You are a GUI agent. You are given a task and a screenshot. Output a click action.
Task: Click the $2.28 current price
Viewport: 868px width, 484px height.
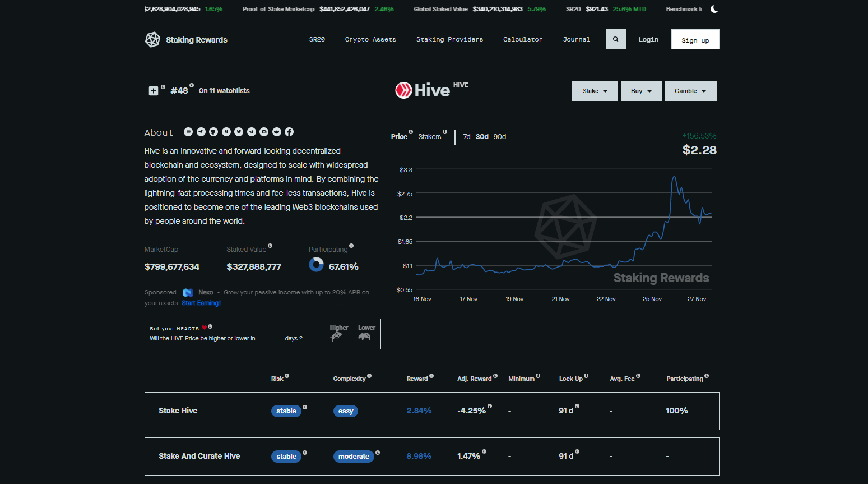coord(699,150)
